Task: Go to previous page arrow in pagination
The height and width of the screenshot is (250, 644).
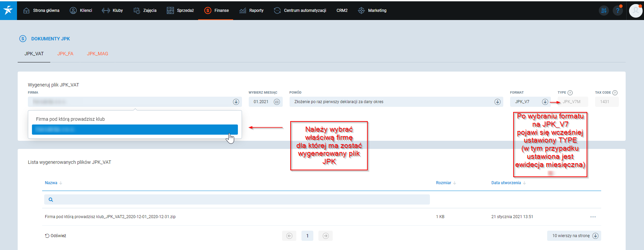Action: coord(289,236)
